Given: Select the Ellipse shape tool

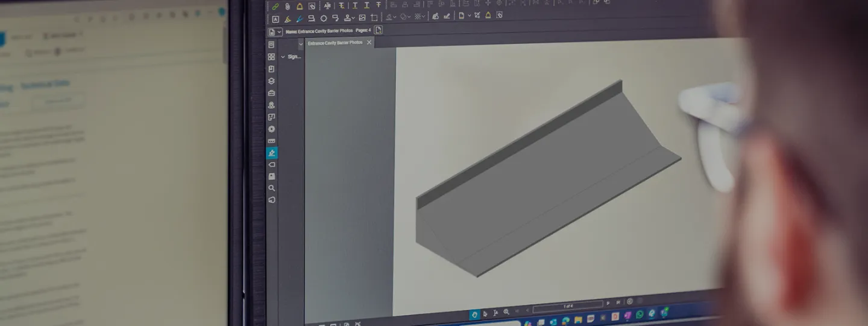Looking at the screenshot, I should [x=324, y=19].
